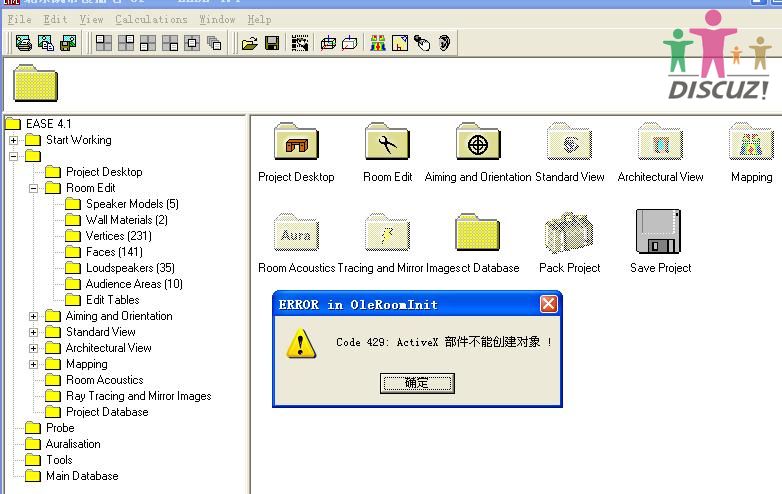Collapse the unnamed project tree node

click(x=13, y=157)
